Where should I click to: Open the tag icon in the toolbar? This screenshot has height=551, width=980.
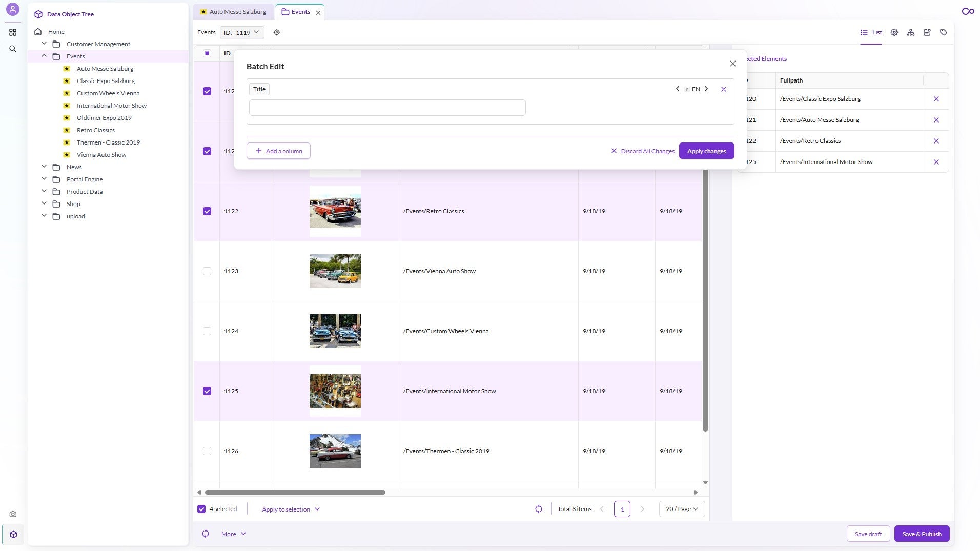pos(943,32)
